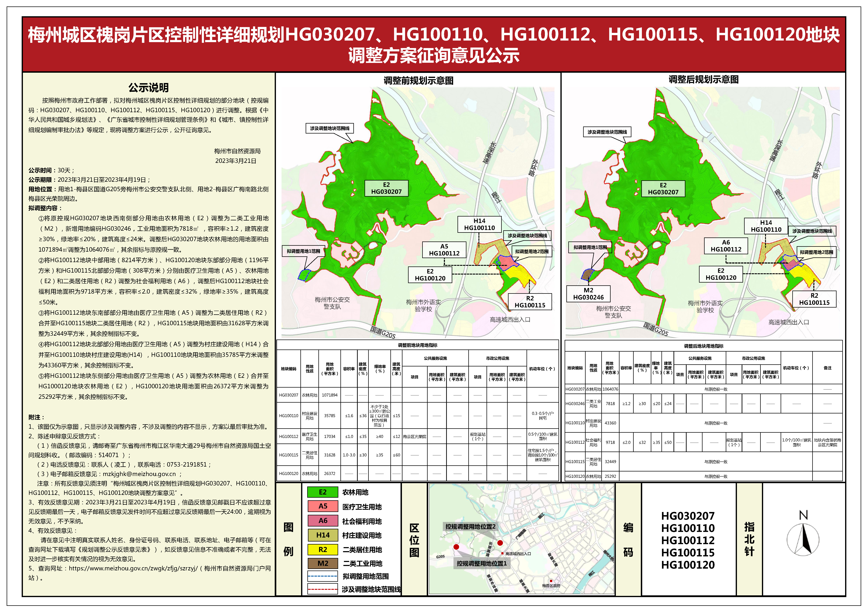Click the pink A5 医疗卫生用地 legend swatch
This screenshot has height=613, width=868.
(x=322, y=506)
